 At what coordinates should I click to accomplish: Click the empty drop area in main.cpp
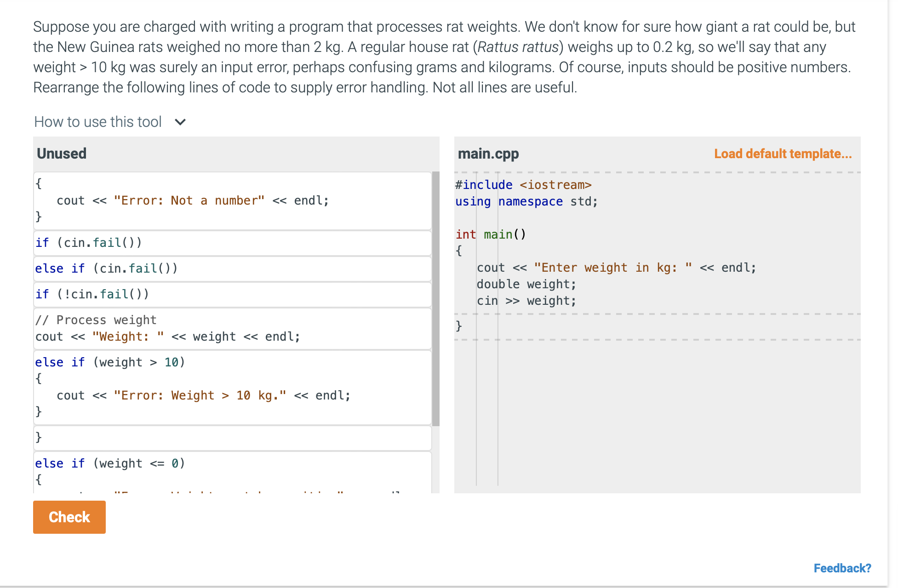(x=657, y=414)
